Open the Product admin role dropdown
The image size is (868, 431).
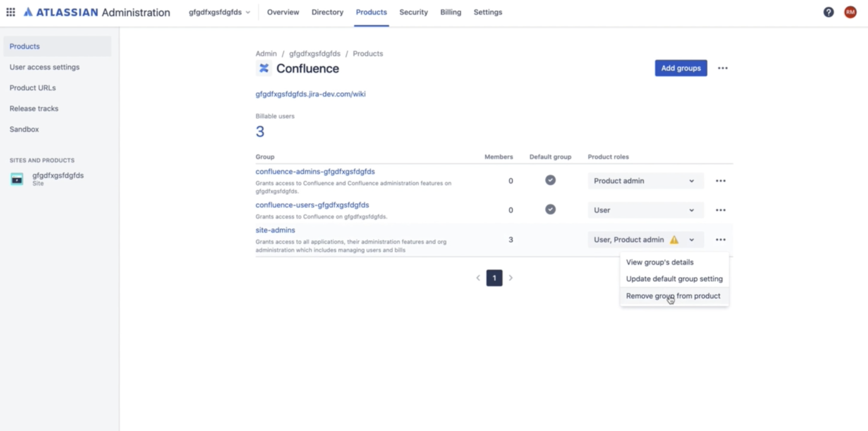(x=645, y=181)
